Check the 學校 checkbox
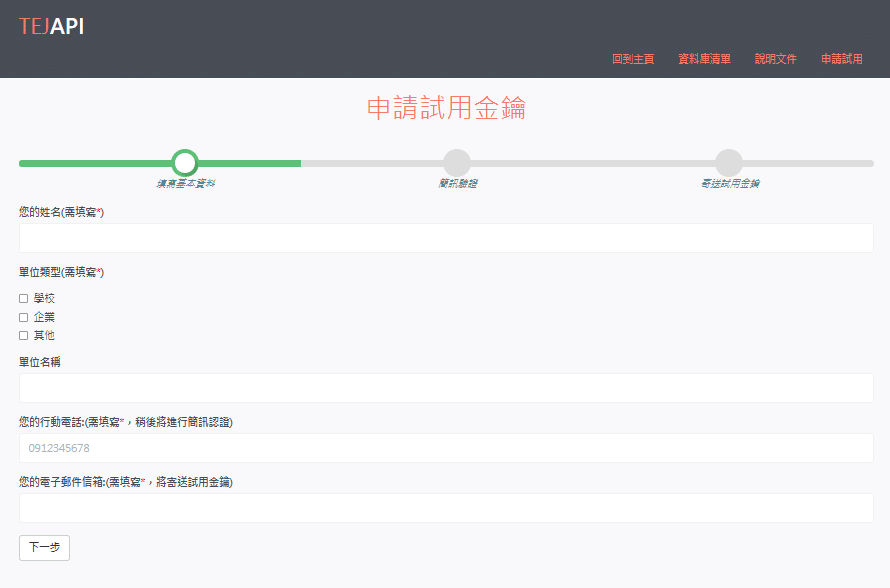The height and width of the screenshot is (588, 890). 24,298
